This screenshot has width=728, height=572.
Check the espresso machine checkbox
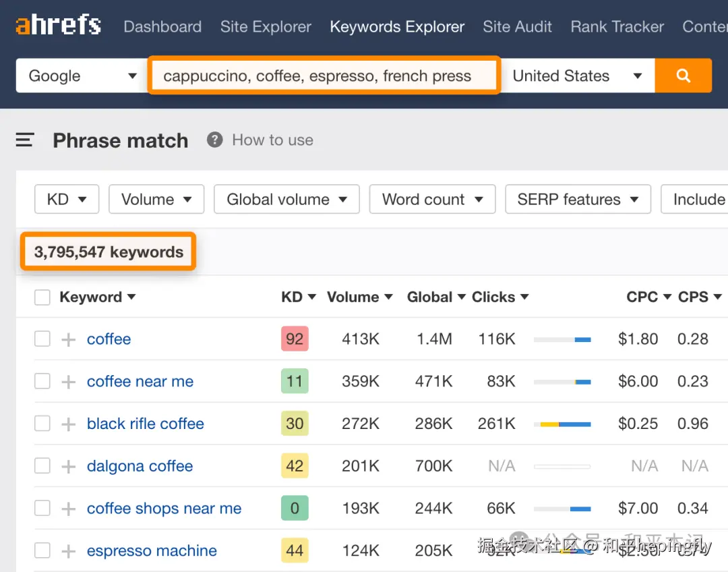click(x=42, y=550)
